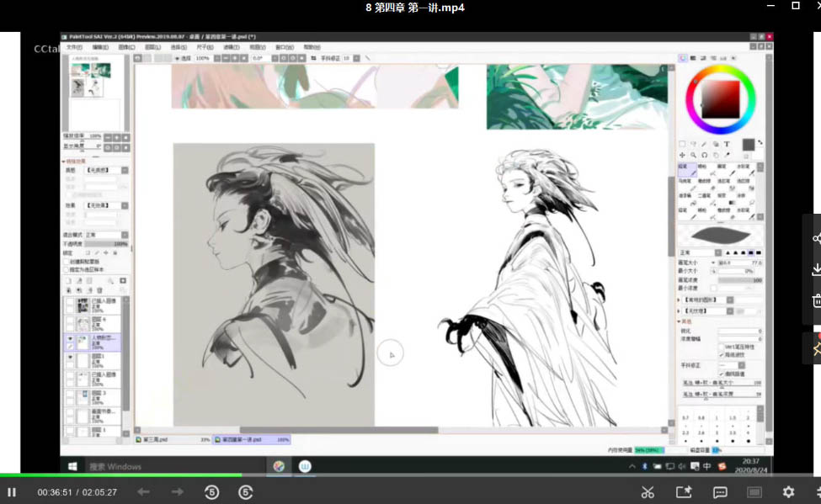The width and height of the screenshot is (821, 504).
Task: Zoom in with navigator plus button
Action: click(x=117, y=138)
